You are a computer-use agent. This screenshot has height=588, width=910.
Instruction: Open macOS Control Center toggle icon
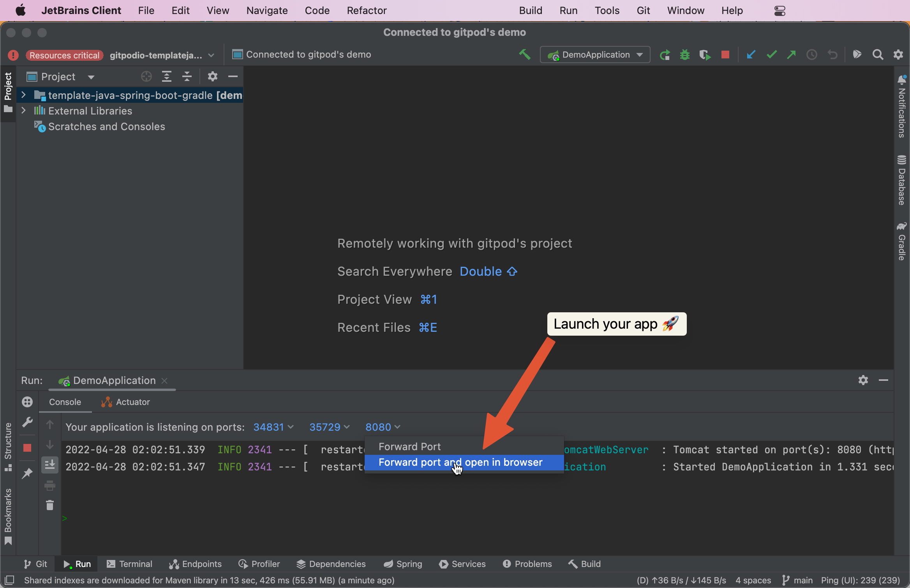tap(779, 11)
